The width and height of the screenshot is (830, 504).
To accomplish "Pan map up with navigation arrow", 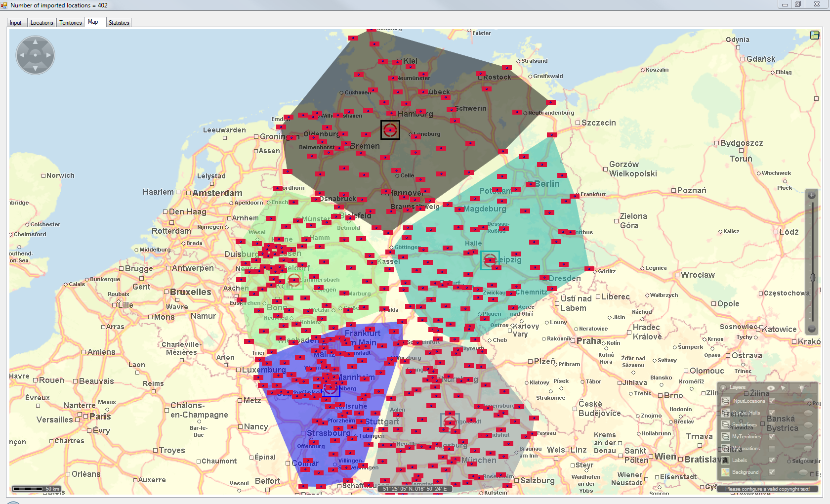I will 35,42.
